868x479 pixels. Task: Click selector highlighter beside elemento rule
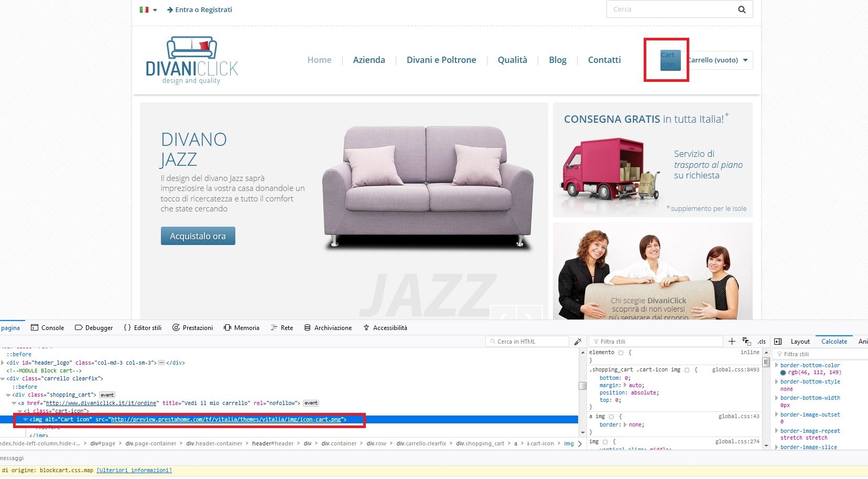(x=621, y=353)
